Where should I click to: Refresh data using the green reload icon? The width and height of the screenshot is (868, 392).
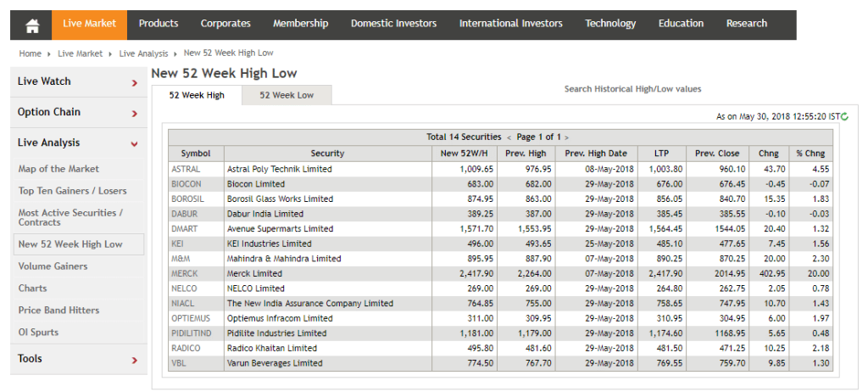(845, 116)
